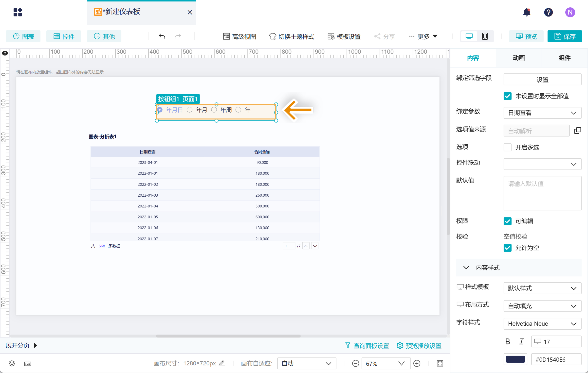Collapse the 内容样式 section

point(466,268)
